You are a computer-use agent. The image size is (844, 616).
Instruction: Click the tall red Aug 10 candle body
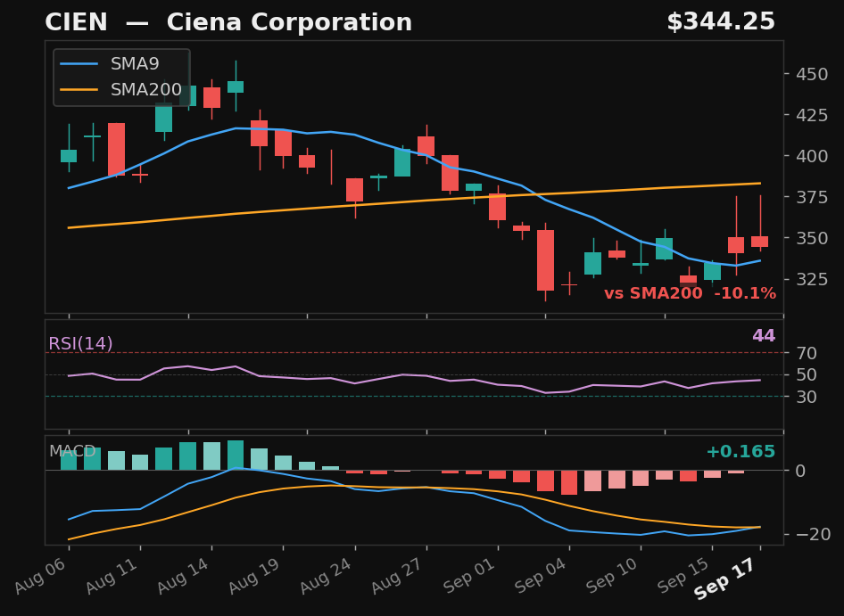point(116,149)
